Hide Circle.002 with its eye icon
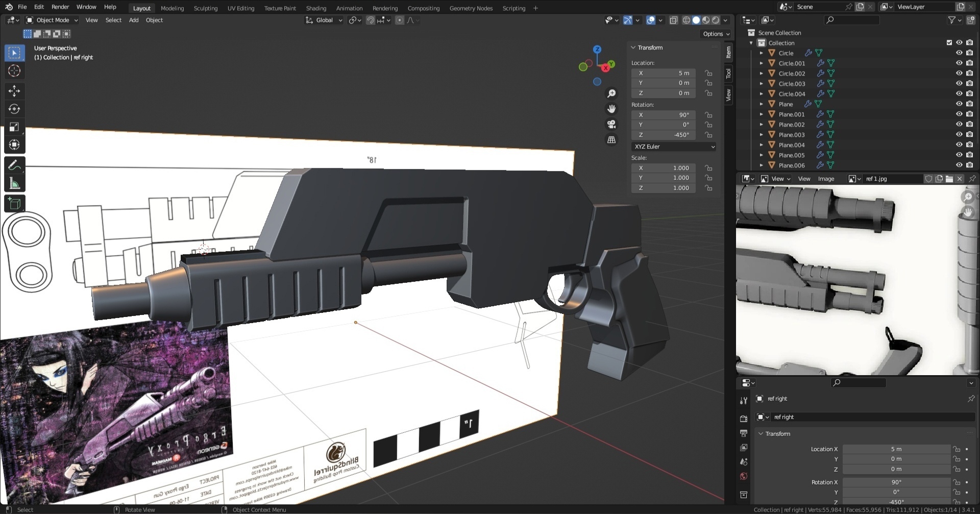980x514 pixels. [959, 74]
